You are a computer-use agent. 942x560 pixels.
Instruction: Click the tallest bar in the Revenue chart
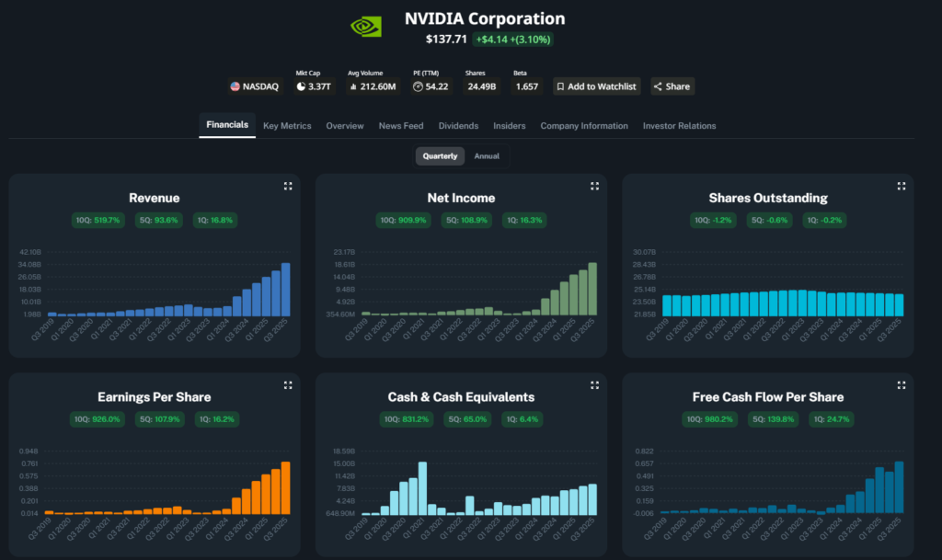coord(286,290)
